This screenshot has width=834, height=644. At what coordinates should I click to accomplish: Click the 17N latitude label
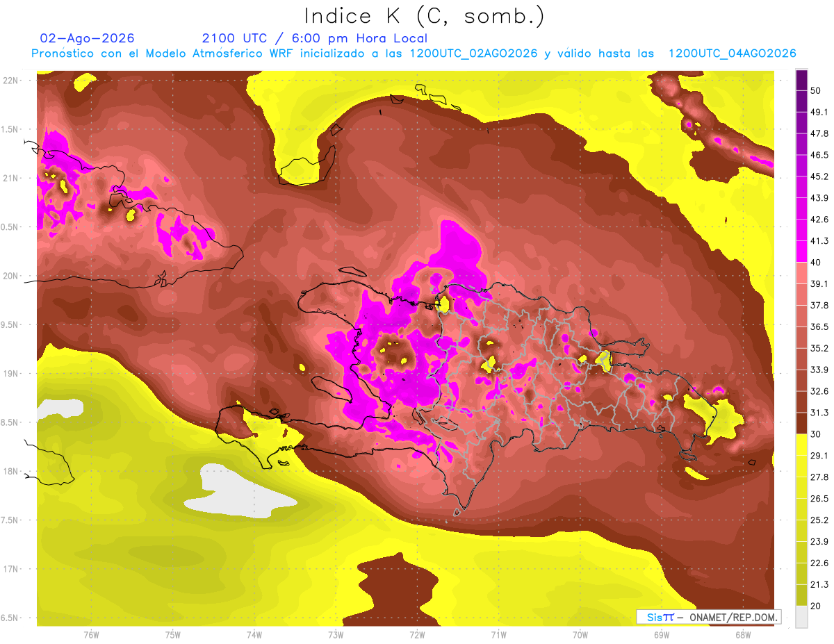pyautogui.click(x=10, y=568)
